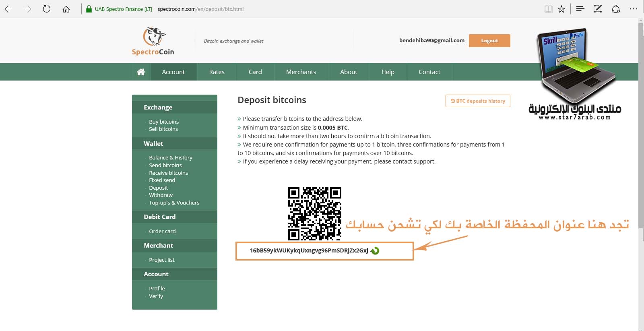
Task: Open Fixed send link
Action: click(x=162, y=180)
